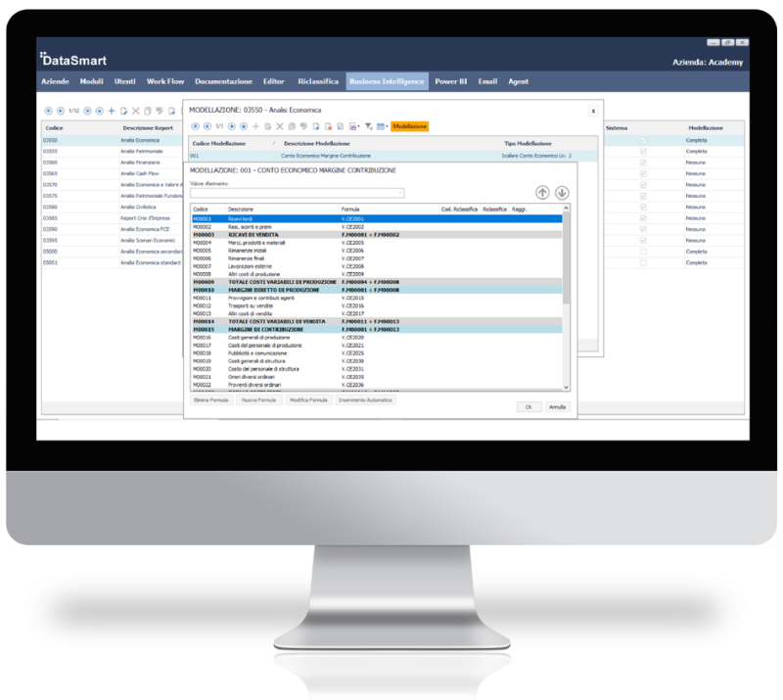Toggle Sistema checkbox in second-to-last report row
The image size is (783, 700).
tap(643, 252)
